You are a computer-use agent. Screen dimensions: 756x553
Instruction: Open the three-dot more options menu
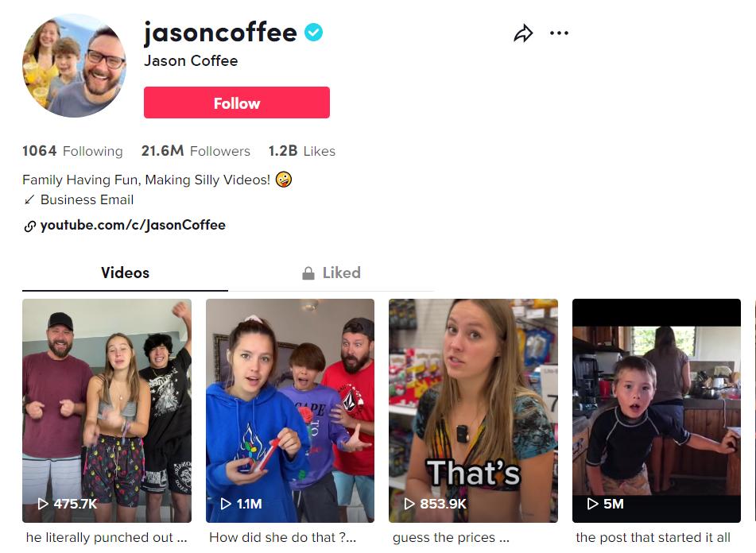coord(560,33)
